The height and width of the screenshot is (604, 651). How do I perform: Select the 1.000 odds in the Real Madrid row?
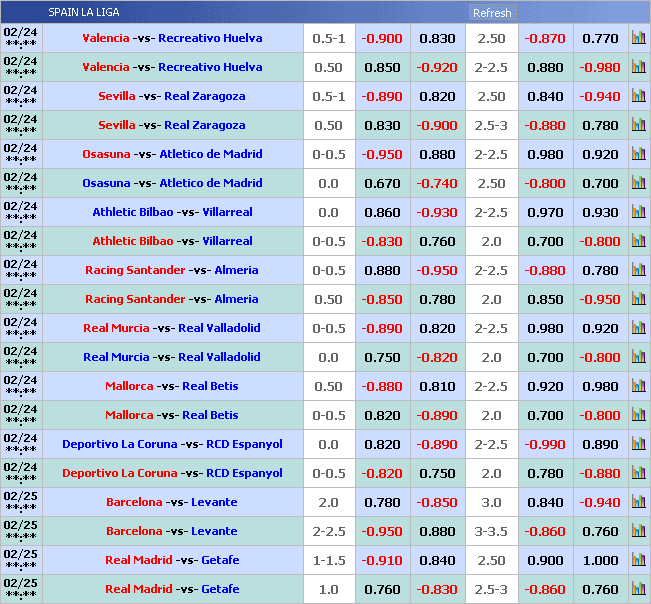(x=600, y=560)
